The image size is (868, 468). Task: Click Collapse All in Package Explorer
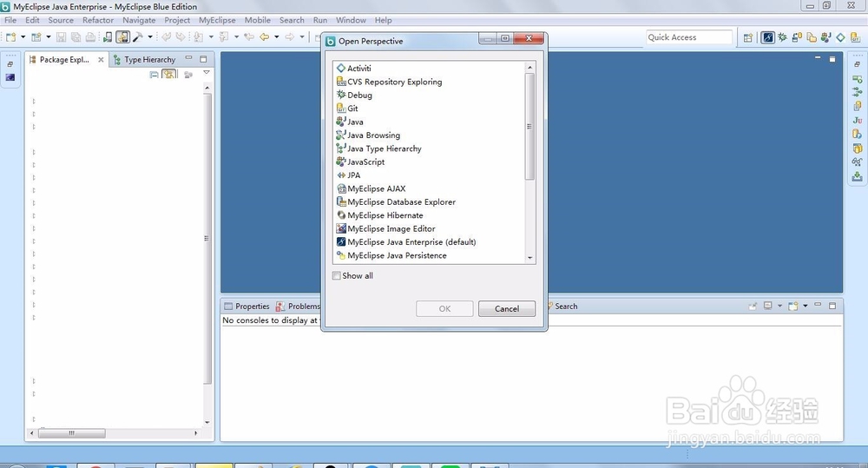(x=155, y=74)
